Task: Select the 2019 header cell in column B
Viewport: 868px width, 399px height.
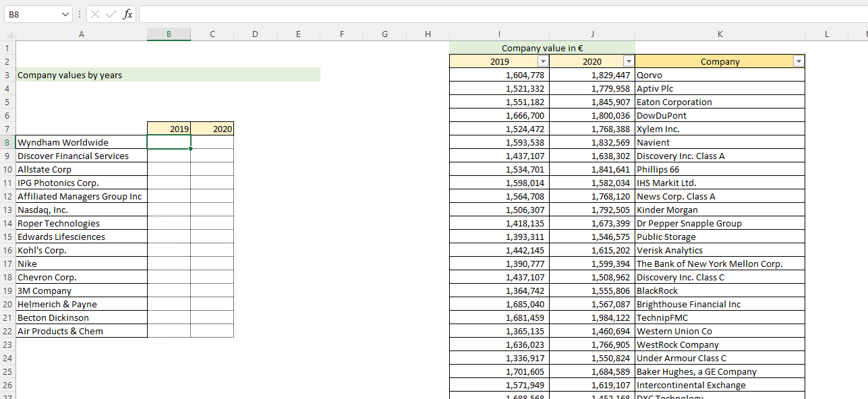Action: tap(169, 129)
